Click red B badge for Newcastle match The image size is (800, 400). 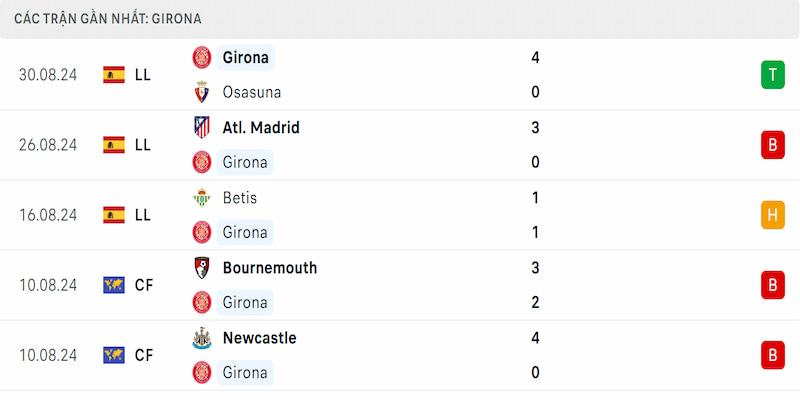pyautogui.click(x=773, y=355)
